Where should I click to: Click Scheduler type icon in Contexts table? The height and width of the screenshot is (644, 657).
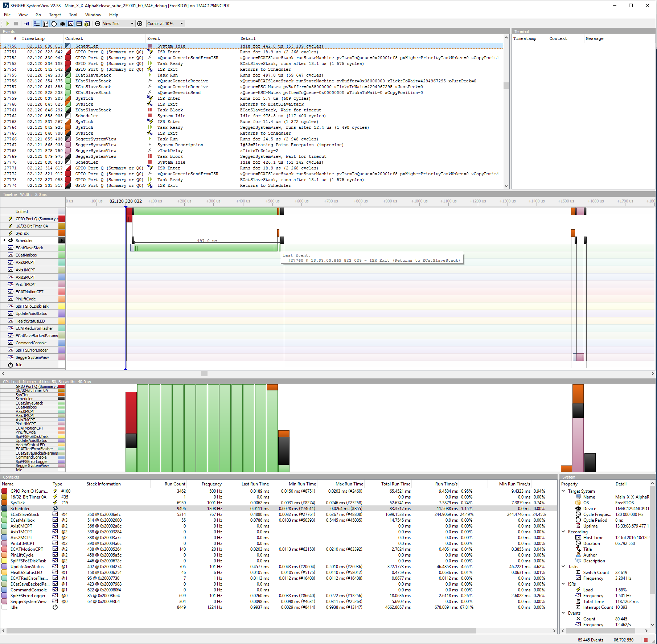point(55,508)
